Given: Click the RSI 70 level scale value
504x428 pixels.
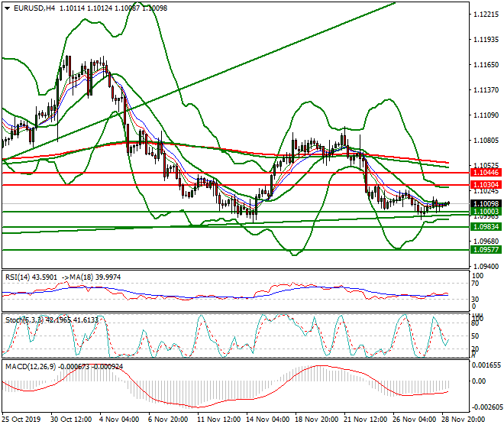Looking at the screenshot, I should pos(475,284).
